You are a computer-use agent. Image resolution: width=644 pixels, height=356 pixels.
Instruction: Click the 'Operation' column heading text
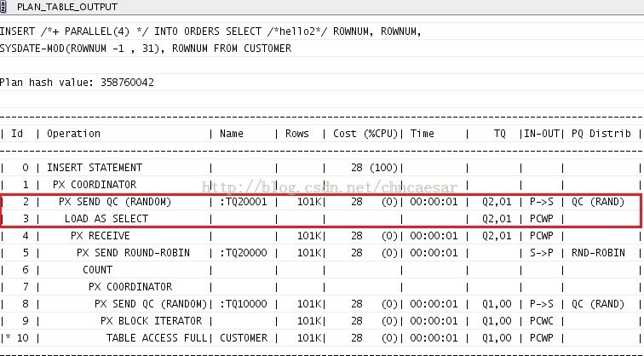coord(73,134)
